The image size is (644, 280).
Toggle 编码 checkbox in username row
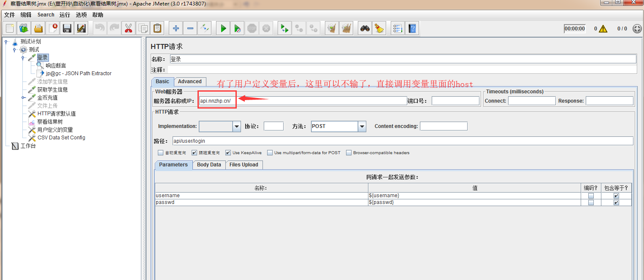coord(591,196)
